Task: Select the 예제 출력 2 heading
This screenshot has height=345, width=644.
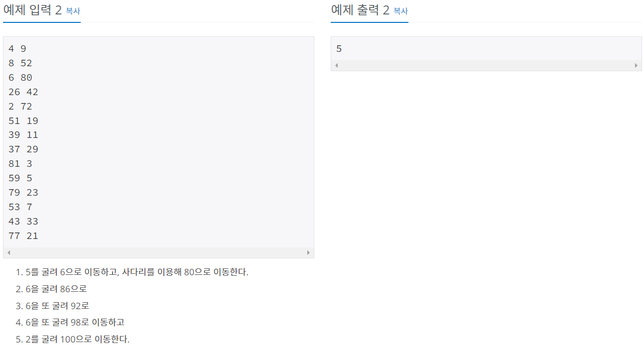Action: point(360,10)
